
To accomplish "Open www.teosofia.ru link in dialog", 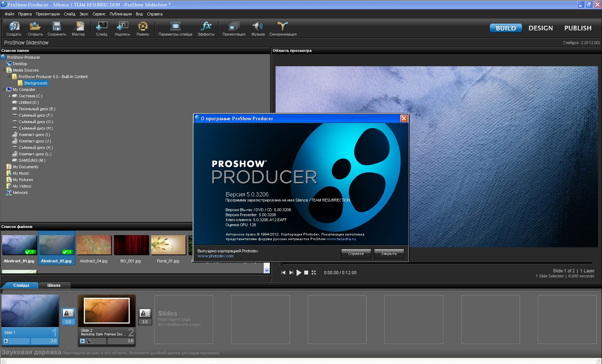I will tap(341, 239).
